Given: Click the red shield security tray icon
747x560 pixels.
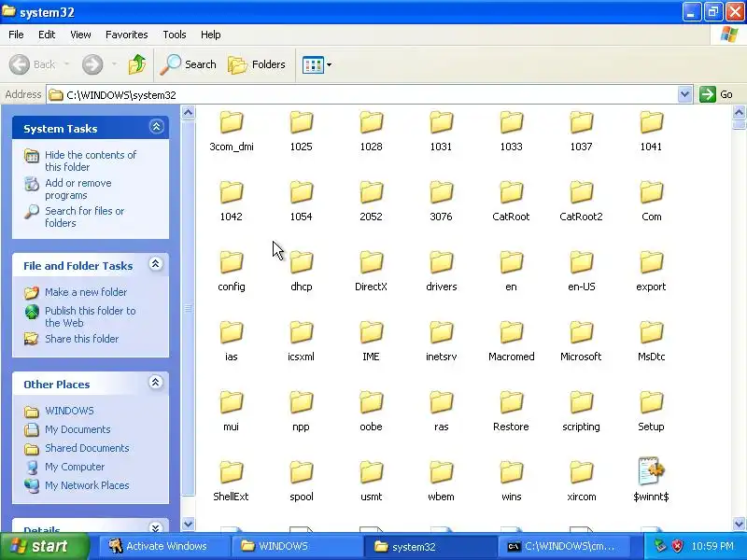Looking at the screenshot, I should [677, 546].
